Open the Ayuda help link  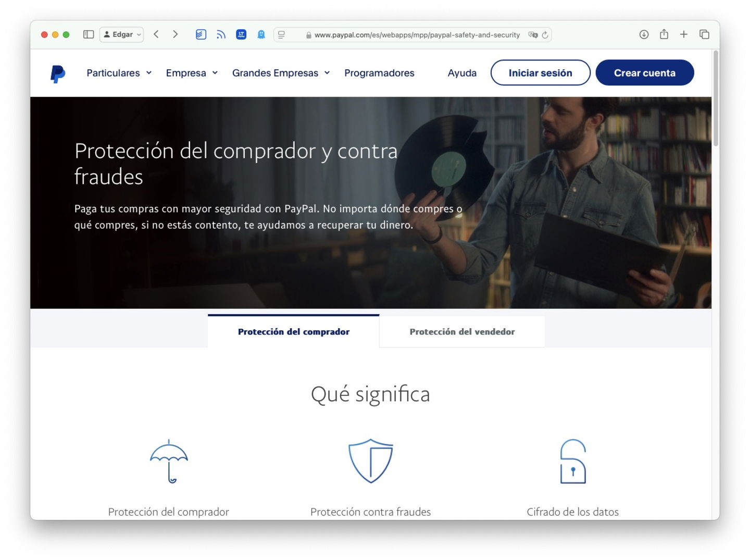(462, 73)
